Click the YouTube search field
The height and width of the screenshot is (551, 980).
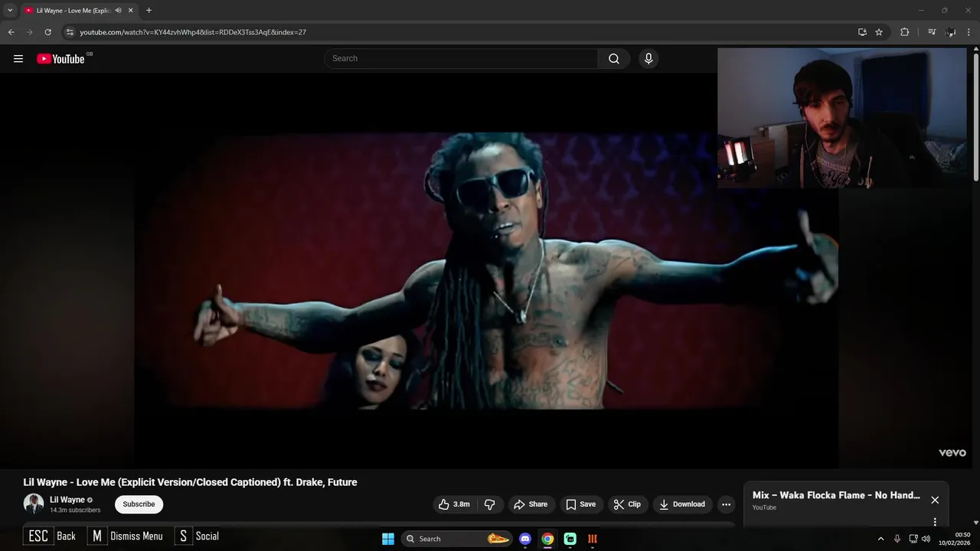tap(462, 58)
